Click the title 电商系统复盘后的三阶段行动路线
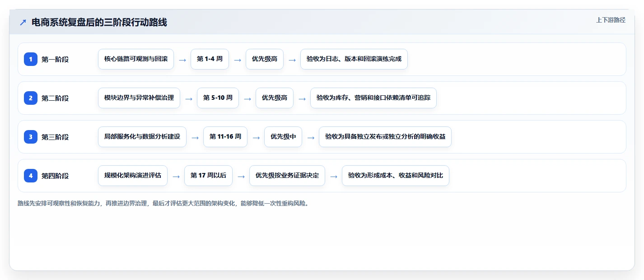The height and width of the screenshot is (280, 644). [x=99, y=22]
